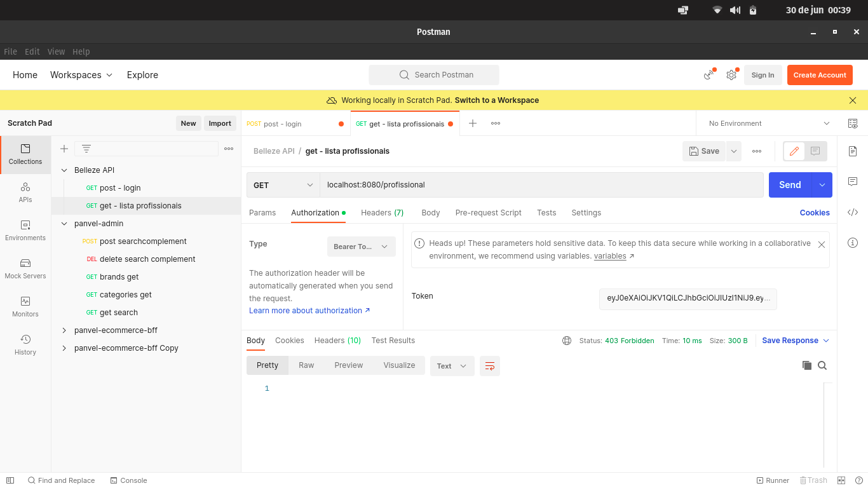Open the post - login request tab
Screen dimensions: 868x488
coord(295,124)
